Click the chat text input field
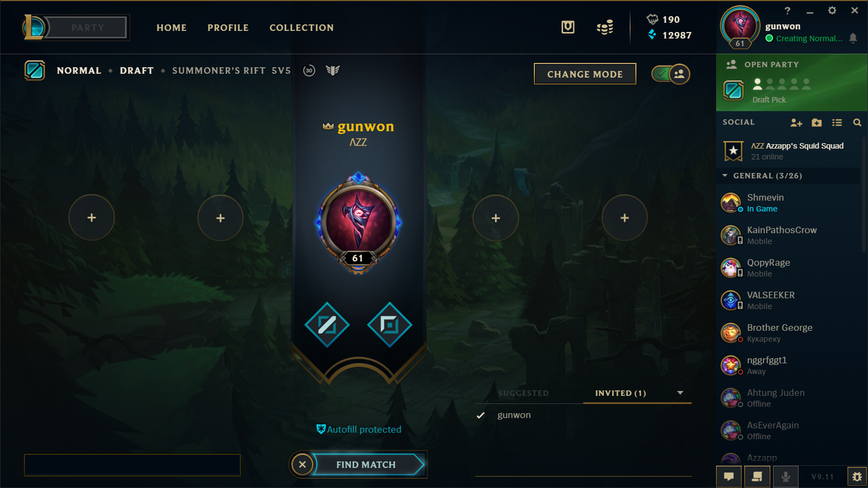 point(132,465)
